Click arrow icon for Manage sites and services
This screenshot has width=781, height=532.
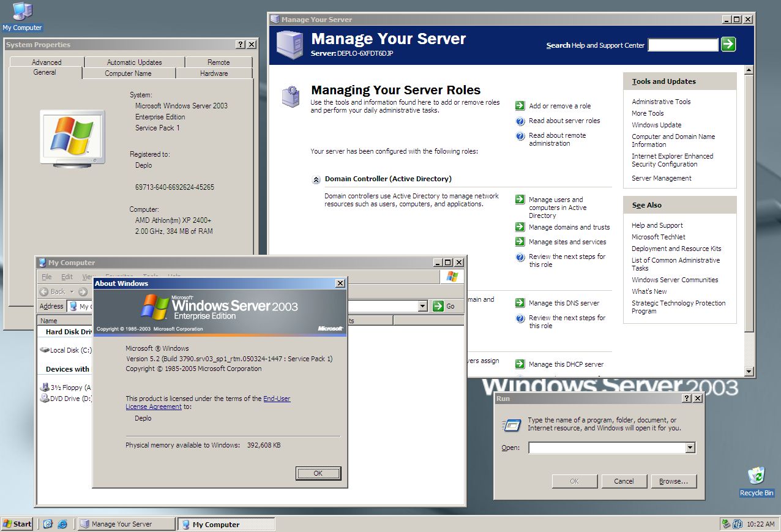(x=520, y=242)
